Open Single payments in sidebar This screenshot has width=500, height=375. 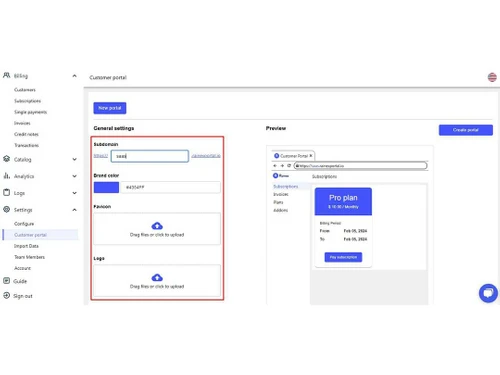tap(30, 112)
